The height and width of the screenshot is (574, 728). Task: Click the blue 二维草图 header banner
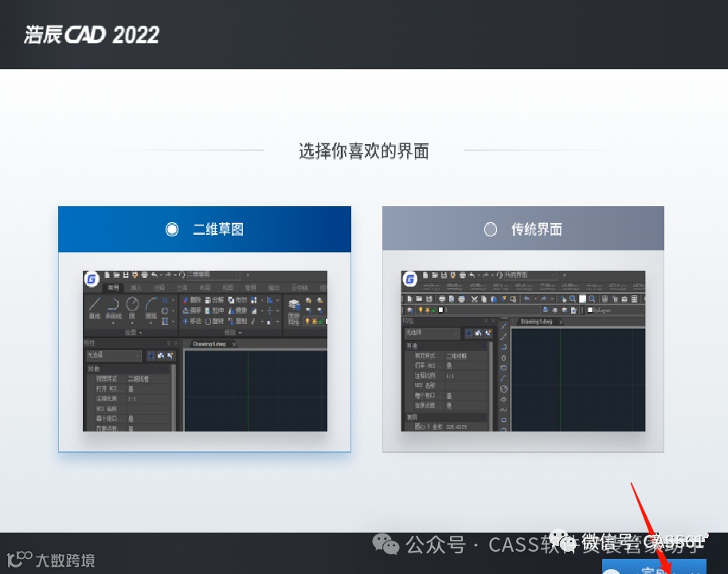[205, 229]
